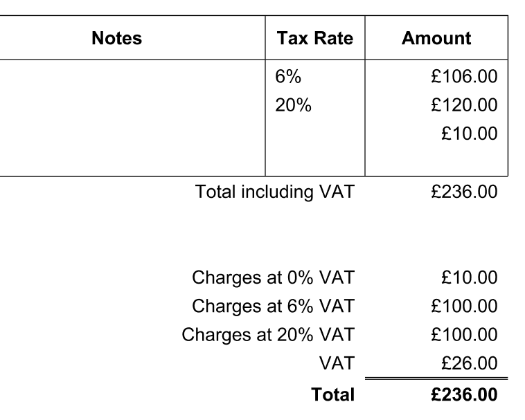
Task: Click the Amount column header
Action: click(436, 38)
